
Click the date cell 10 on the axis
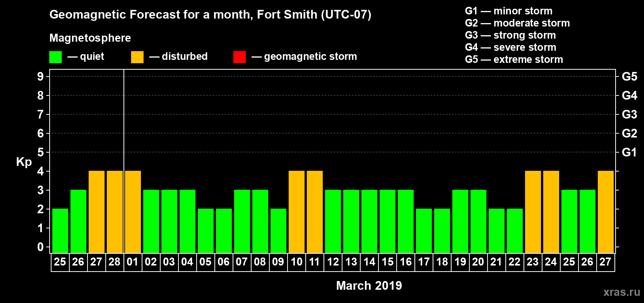(x=297, y=262)
